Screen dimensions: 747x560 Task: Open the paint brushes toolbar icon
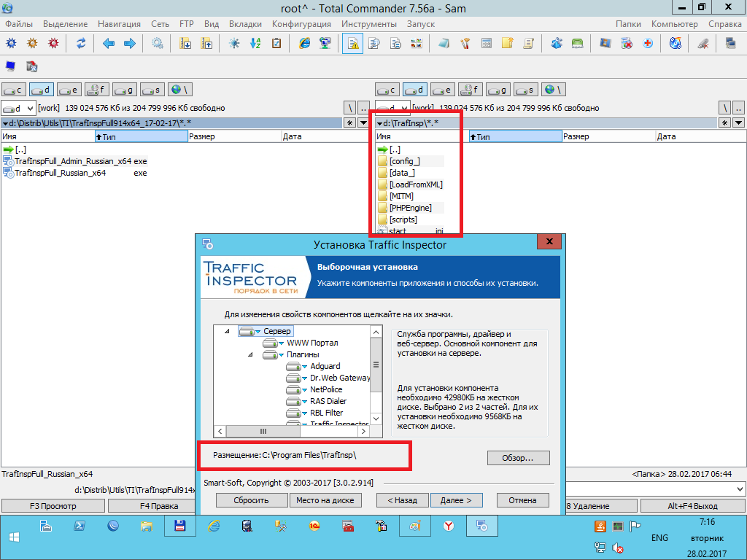pos(465,43)
